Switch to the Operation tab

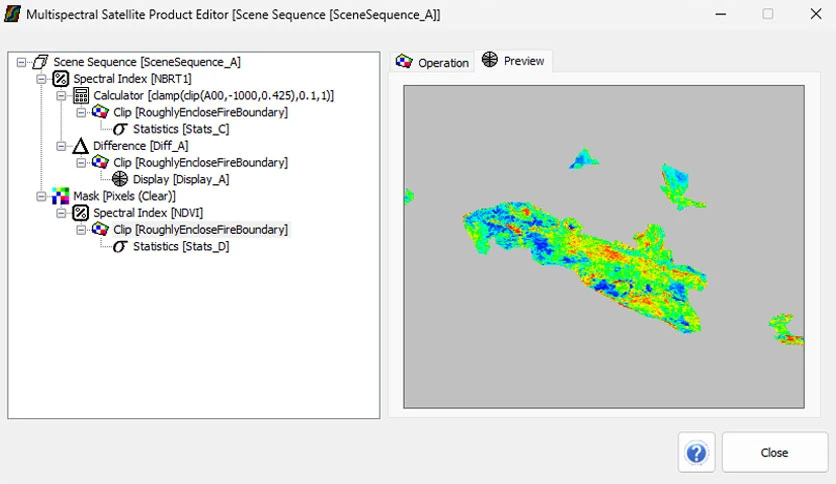tap(432, 62)
